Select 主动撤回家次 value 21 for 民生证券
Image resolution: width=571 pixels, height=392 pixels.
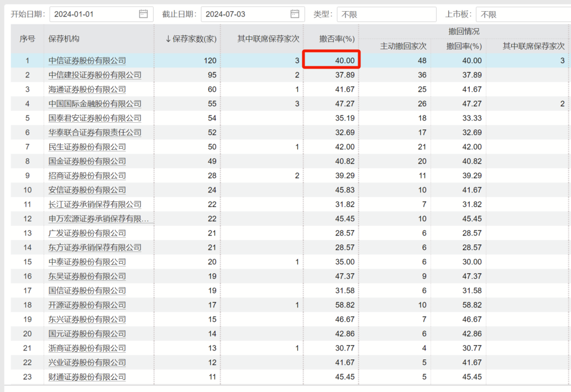[422, 147]
